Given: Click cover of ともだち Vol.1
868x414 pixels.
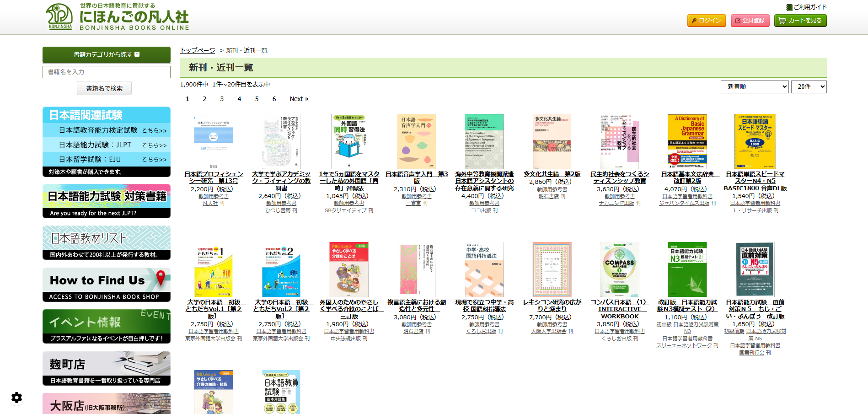Looking at the screenshot, I should tap(214, 269).
